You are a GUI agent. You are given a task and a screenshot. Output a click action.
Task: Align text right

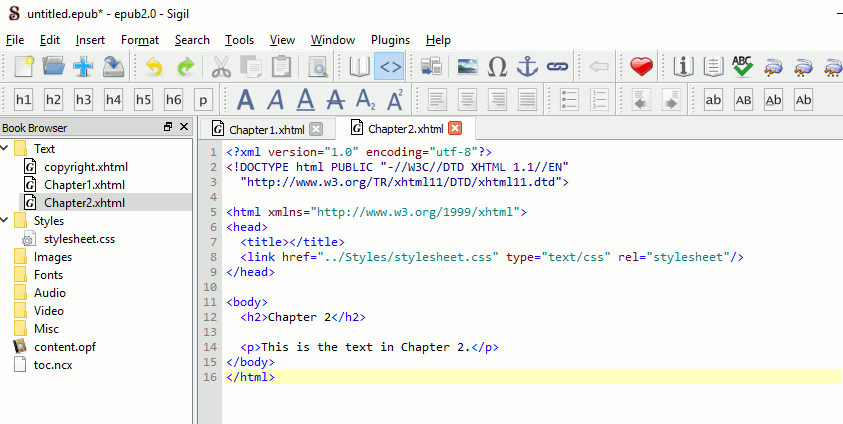(x=498, y=100)
